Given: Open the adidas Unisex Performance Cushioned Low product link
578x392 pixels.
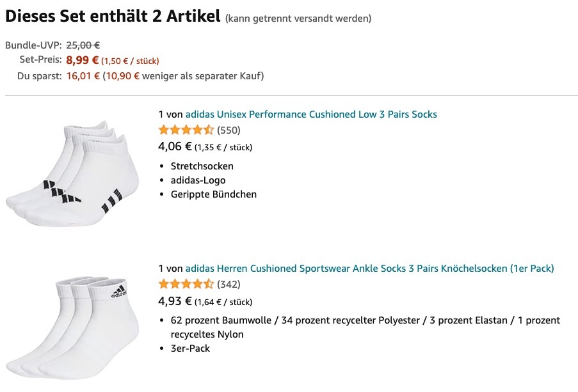Looking at the screenshot, I should 311,114.
